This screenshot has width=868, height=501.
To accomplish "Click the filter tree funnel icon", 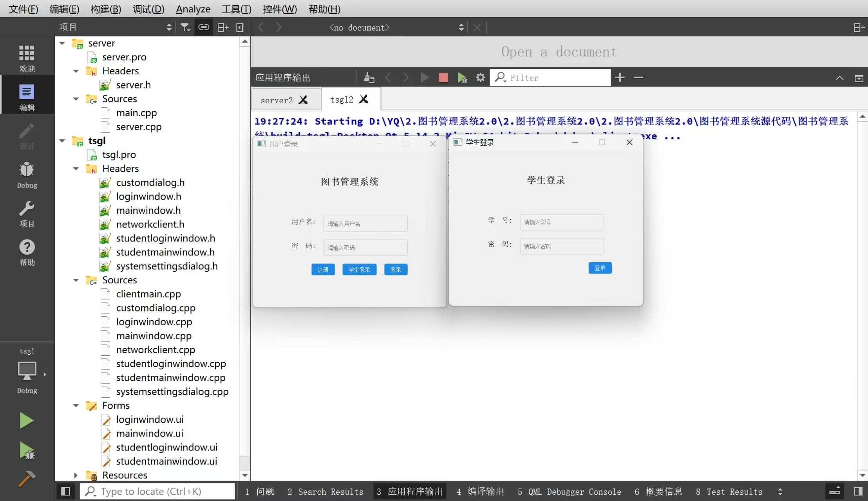I will (x=185, y=27).
